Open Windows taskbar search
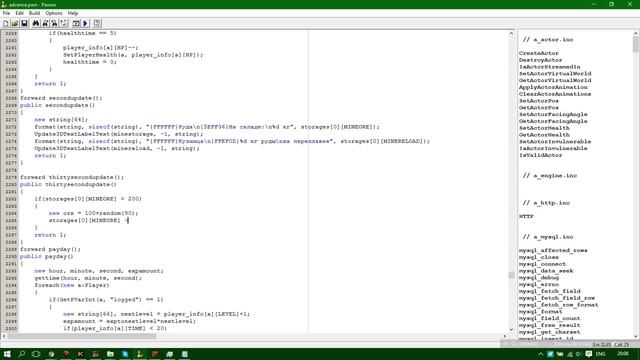Viewport: 640px width, 360px height. click(21, 354)
